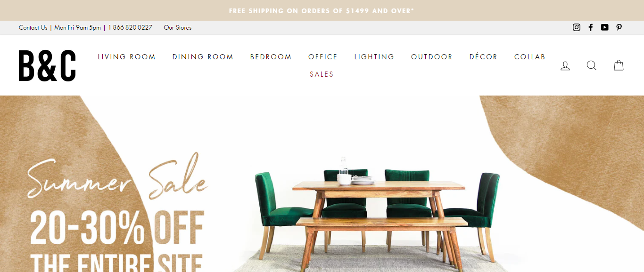Image resolution: width=644 pixels, height=272 pixels.
Task: Click the search magnifier icon
Action: pos(592,65)
